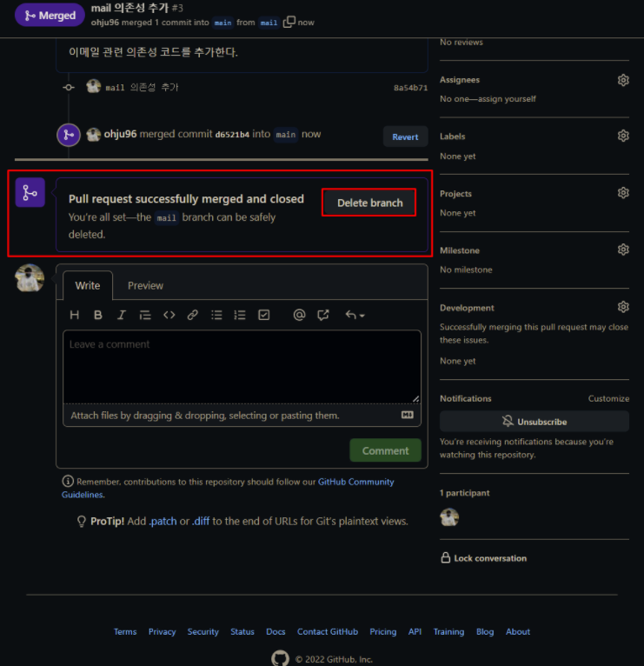644x666 pixels.
Task: Copy the mail branch name icon
Action: click(289, 22)
